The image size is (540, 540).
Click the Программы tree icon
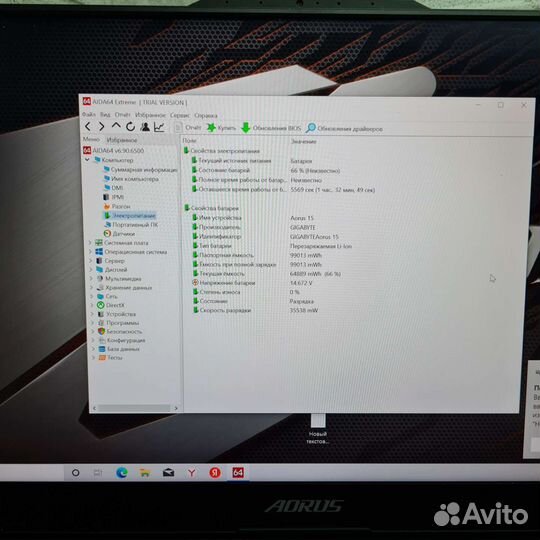click(101, 323)
